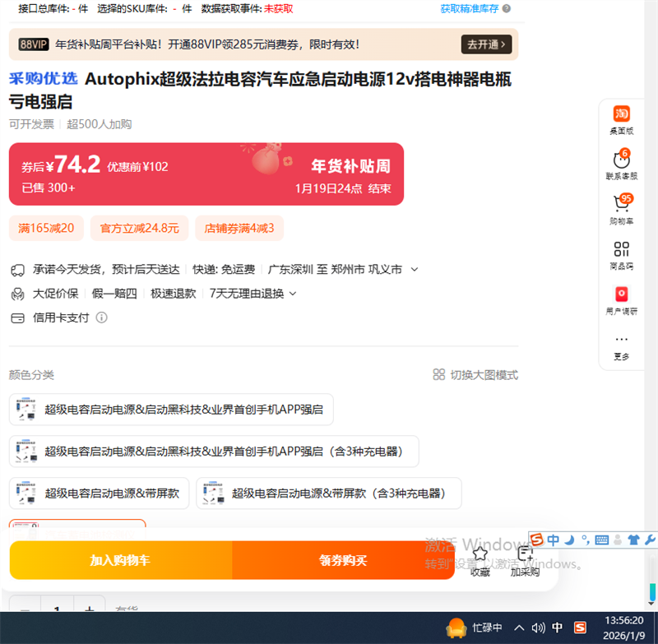The width and height of the screenshot is (658, 644).
Task: Click the 收藏 star icon
Action: click(480, 554)
